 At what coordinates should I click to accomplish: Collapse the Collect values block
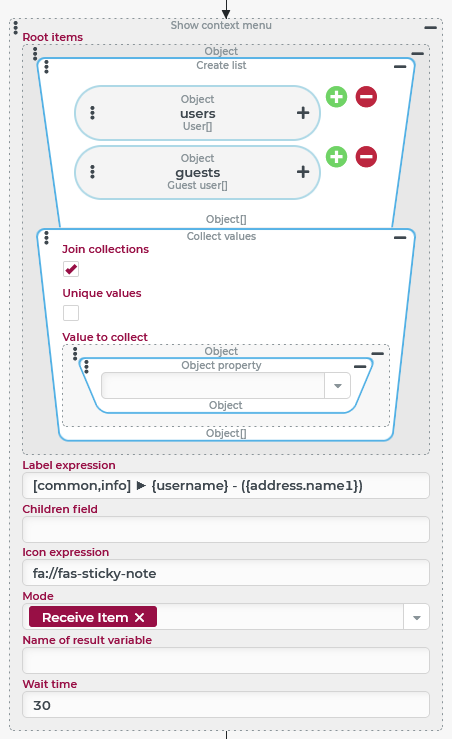point(400,238)
